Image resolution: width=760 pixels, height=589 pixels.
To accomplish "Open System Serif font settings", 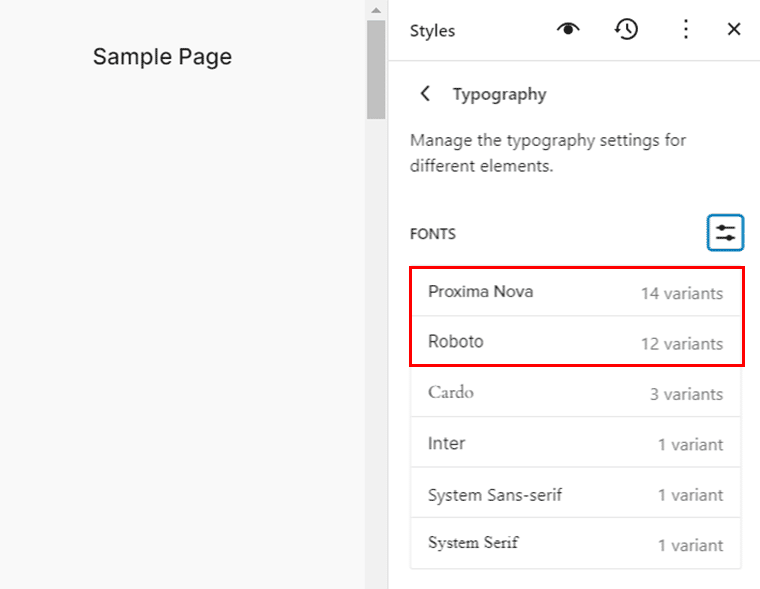I will pos(575,544).
